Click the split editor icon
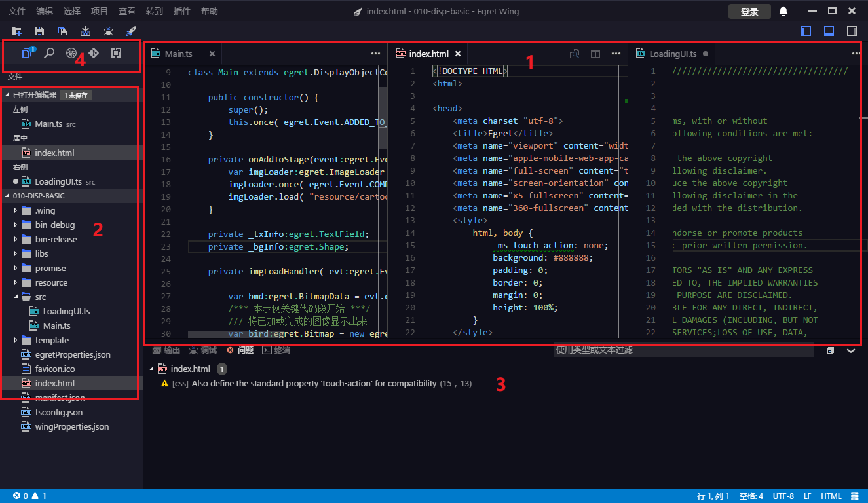 [x=595, y=54]
